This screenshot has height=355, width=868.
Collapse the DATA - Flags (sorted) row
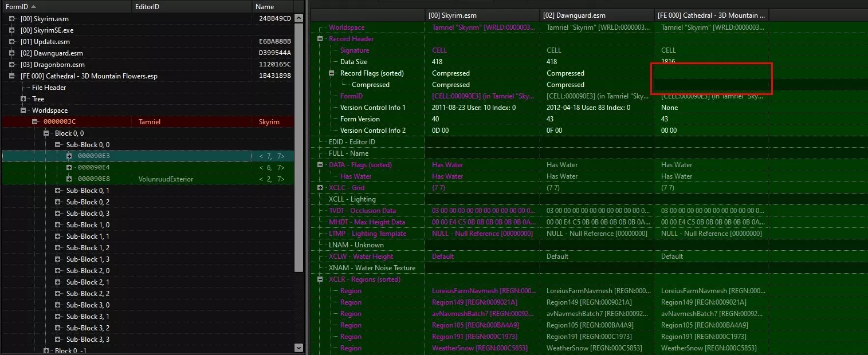[x=320, y=165]
